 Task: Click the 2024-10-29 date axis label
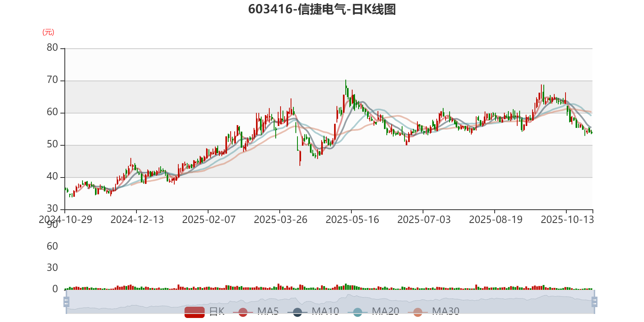click(65, 220)
